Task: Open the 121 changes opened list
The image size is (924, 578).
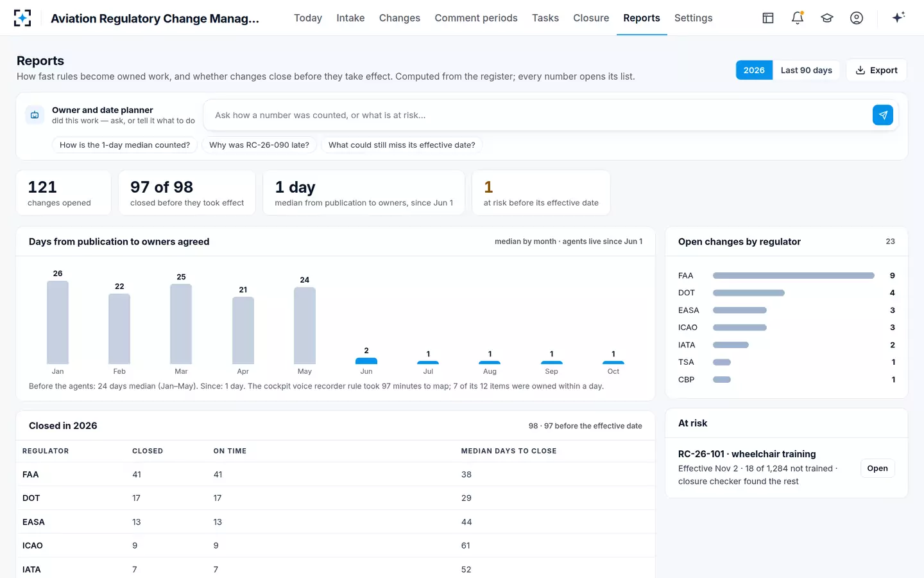Action: pyautogui.click(x=64, y=193)
